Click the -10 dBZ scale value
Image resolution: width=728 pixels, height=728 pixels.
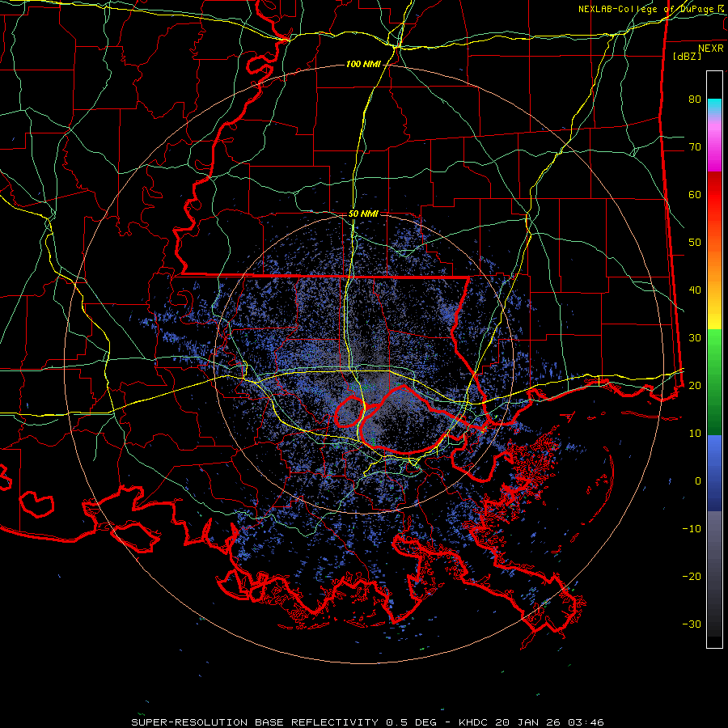click(x=692, y=529)
